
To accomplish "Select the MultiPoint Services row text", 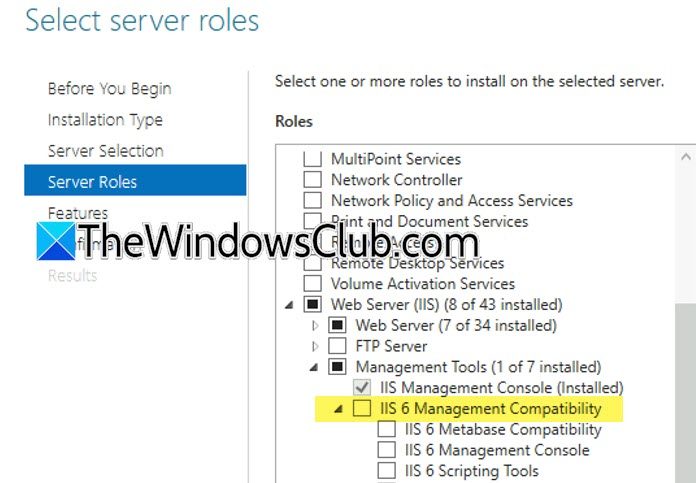I will pos(396,159).
